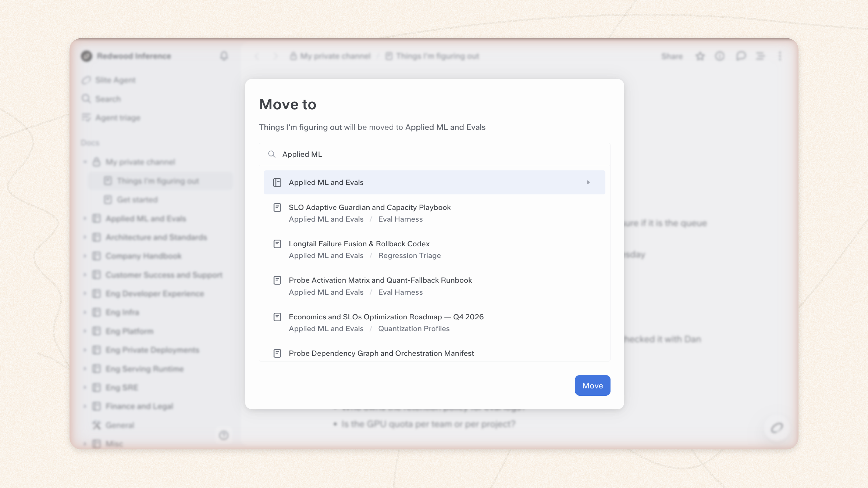Open the more options kebab menu

coord(780,56)
